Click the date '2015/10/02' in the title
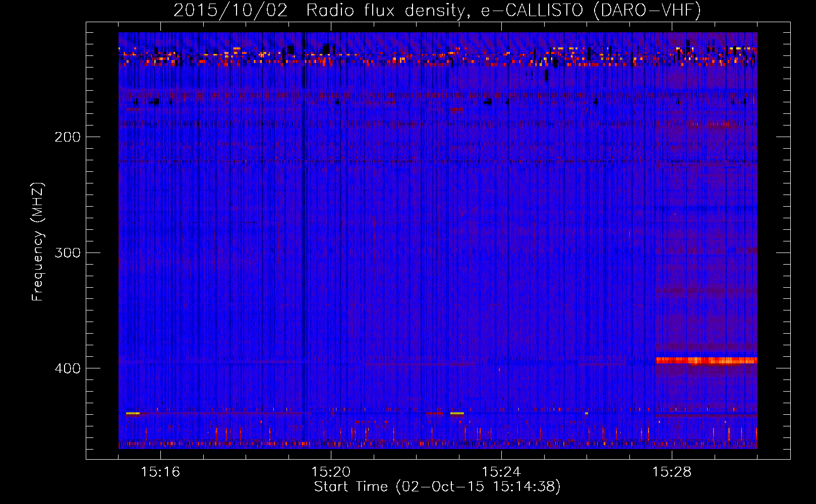The height and width of the screenshot is (504, 816). pyautogui.click(x=230, y=10)
